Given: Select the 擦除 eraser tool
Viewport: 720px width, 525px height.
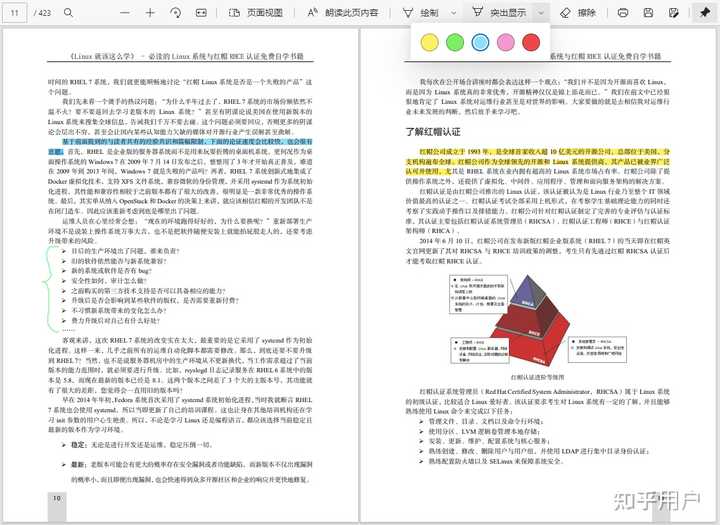Looking at the screenshot, I should click(578, 13).
